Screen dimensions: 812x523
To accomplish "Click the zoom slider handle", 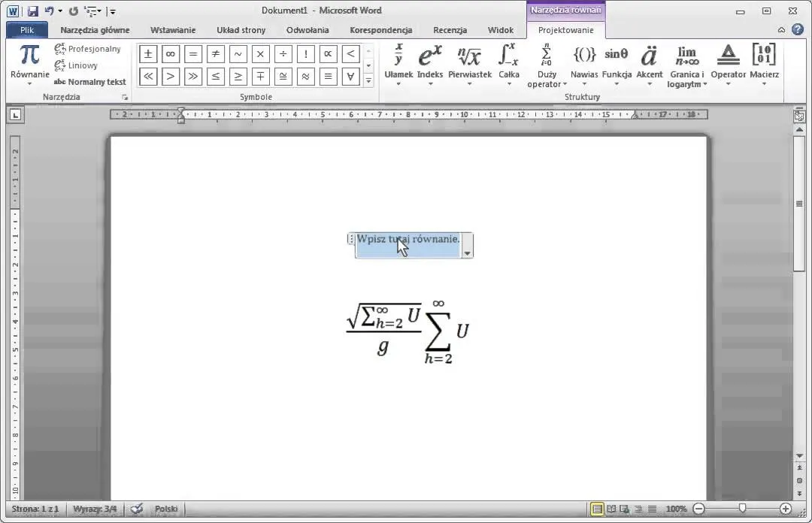I will [742, 509].
